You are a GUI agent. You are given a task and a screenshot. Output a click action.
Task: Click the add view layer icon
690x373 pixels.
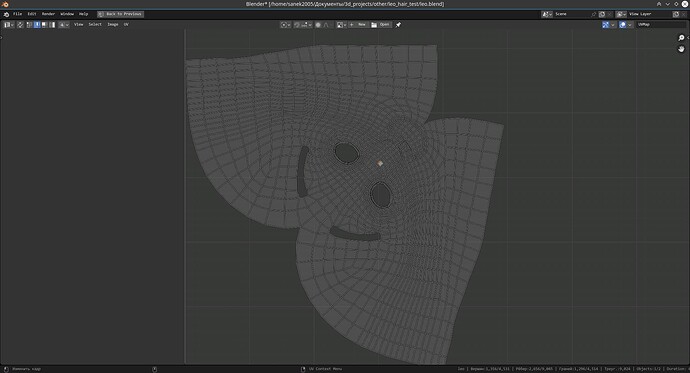click(676, 14)
